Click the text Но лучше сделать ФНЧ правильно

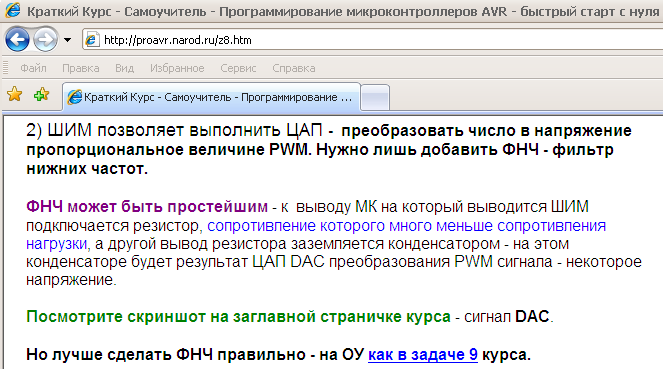pyautogui.click(x=166, y=355)
